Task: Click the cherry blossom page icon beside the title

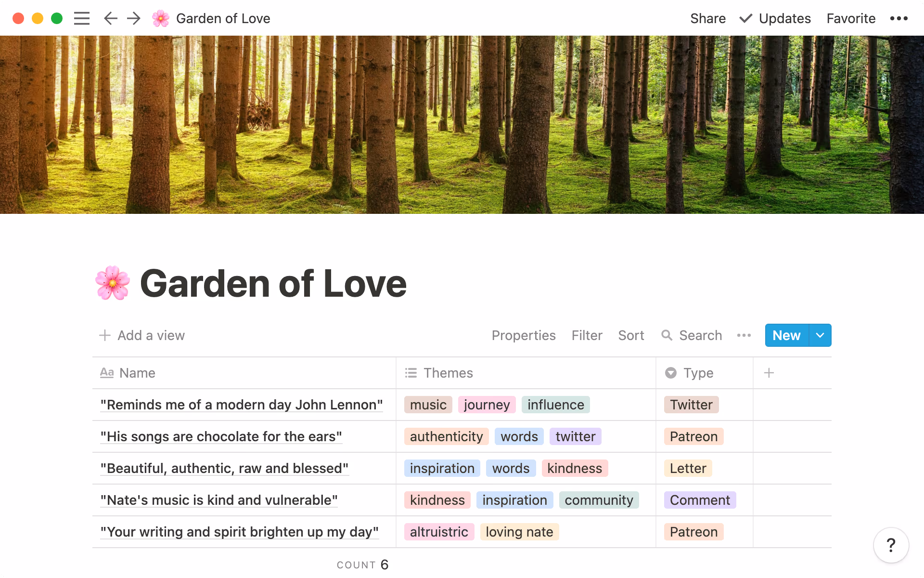Action: tap(113, 283)
